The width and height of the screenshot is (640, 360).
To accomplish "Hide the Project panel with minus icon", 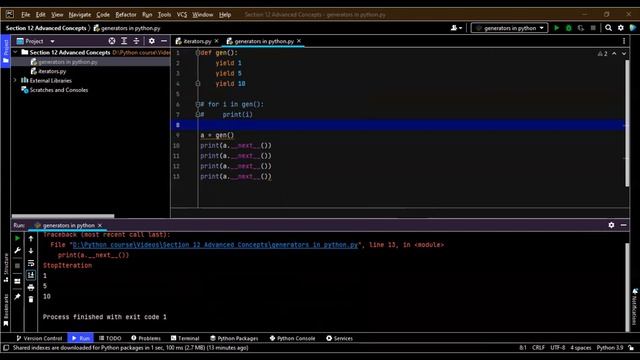I will coord(164,41).
